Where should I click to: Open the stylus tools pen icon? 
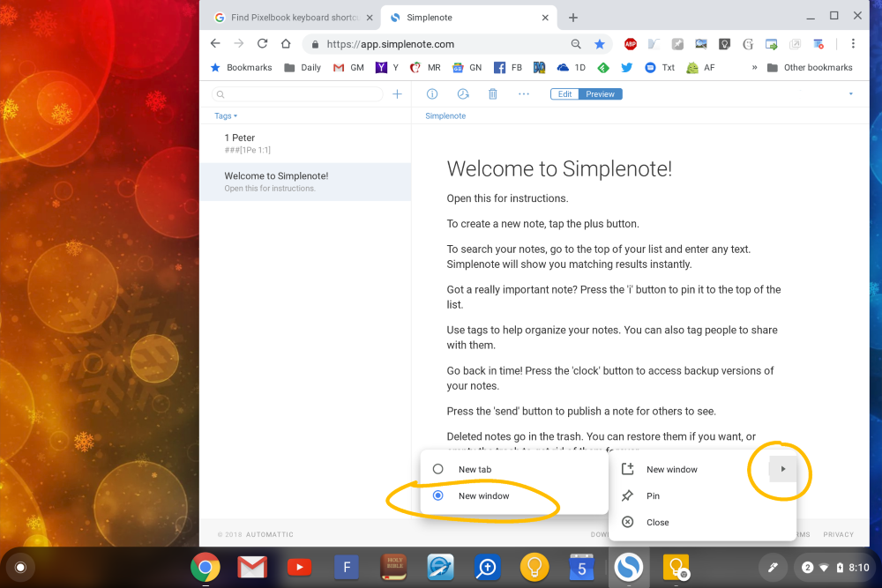click(773, 567)
